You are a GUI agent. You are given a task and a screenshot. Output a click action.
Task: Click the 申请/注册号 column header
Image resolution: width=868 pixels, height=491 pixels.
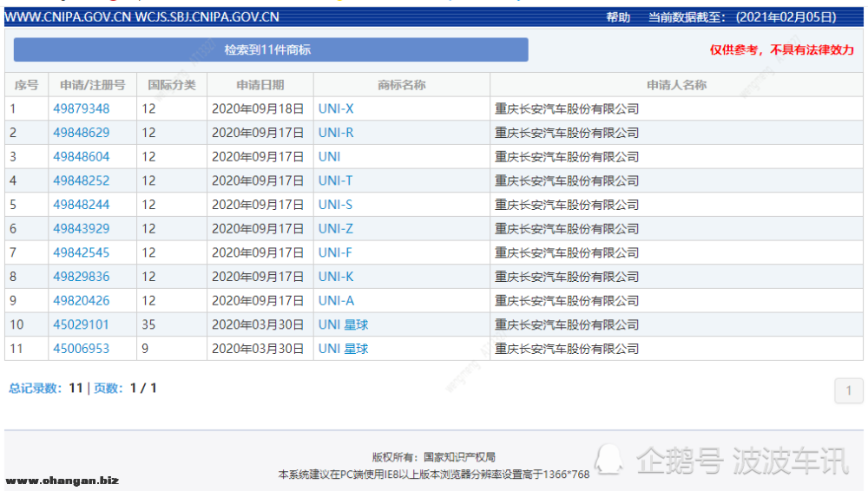pos(93,85)
